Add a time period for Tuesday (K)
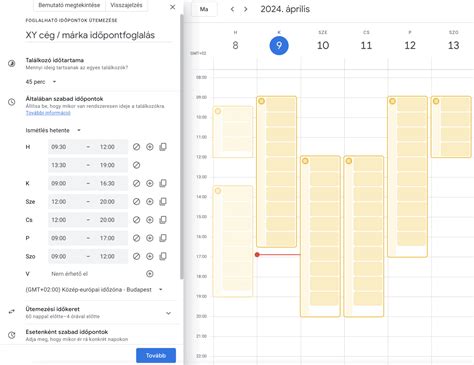Image resolution: width=474 pixels, height=365 pixels. coord(150,183)
